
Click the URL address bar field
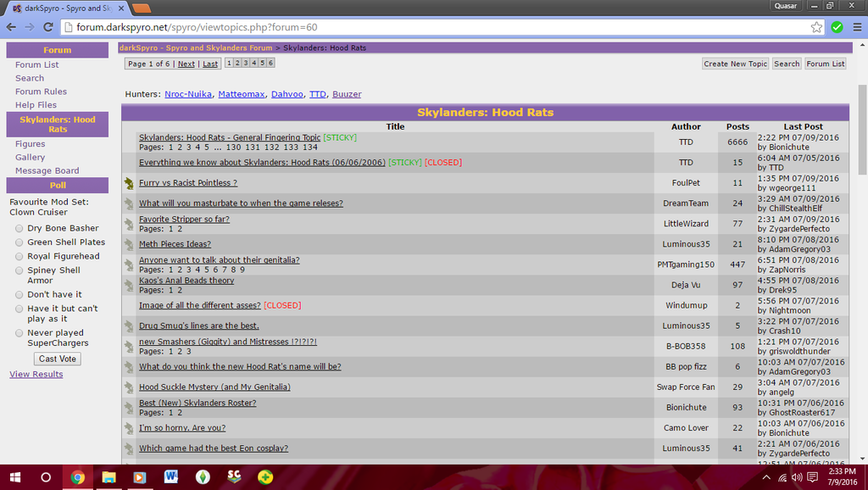click(x=424, y=27)
